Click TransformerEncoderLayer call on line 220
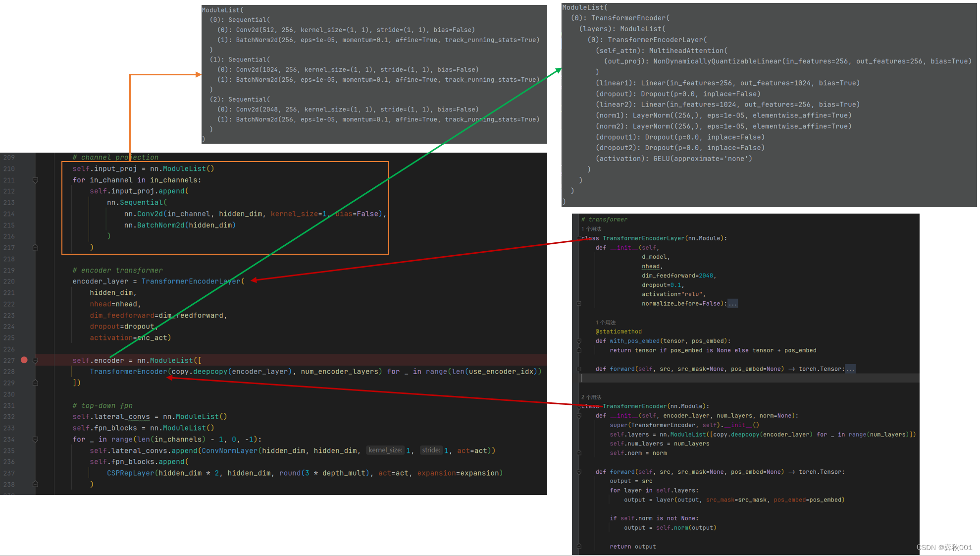 (x=191, y=281)
